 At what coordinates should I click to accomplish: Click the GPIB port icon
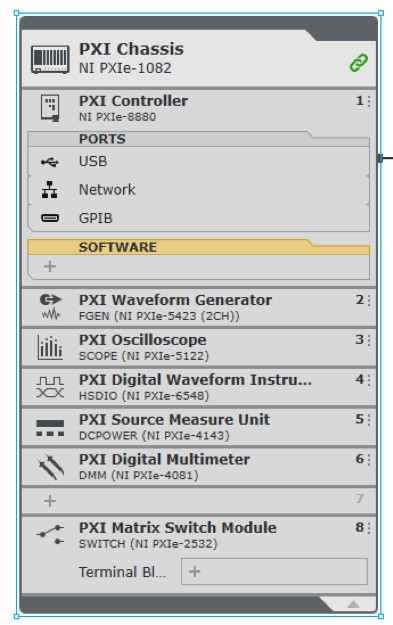point(50,218)
